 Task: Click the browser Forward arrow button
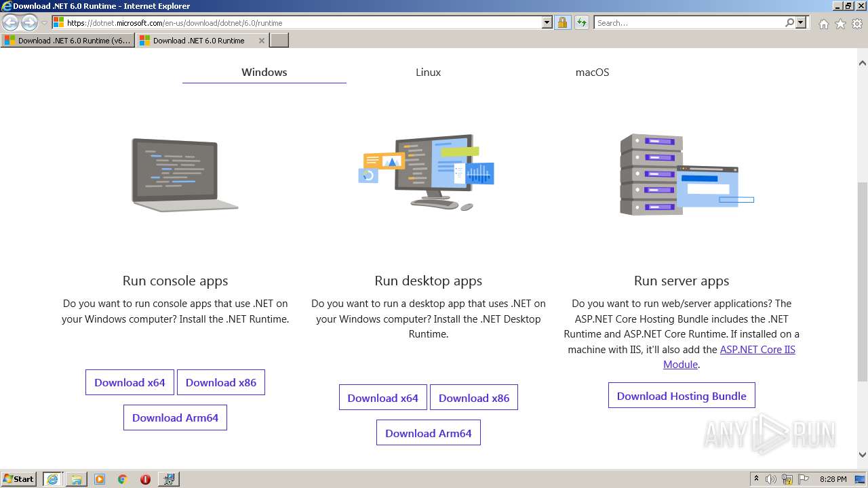(x=29, y=22)
